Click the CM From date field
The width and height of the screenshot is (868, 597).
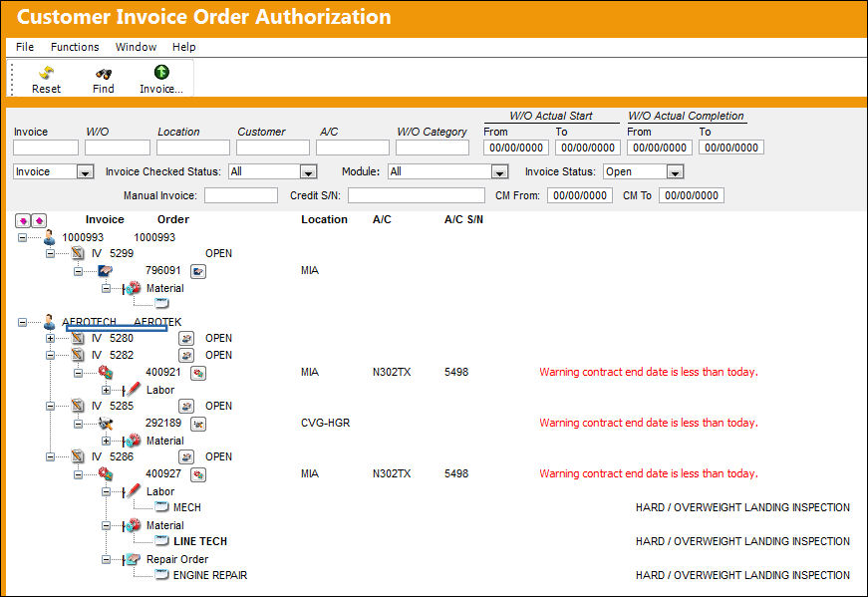click(x=580, y=195)
